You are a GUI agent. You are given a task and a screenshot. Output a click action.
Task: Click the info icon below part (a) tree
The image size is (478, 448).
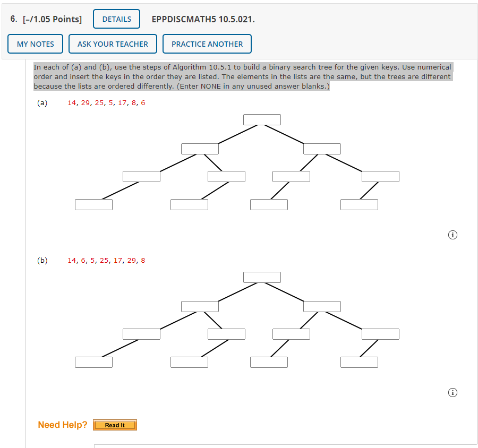[x=453, y=235]
